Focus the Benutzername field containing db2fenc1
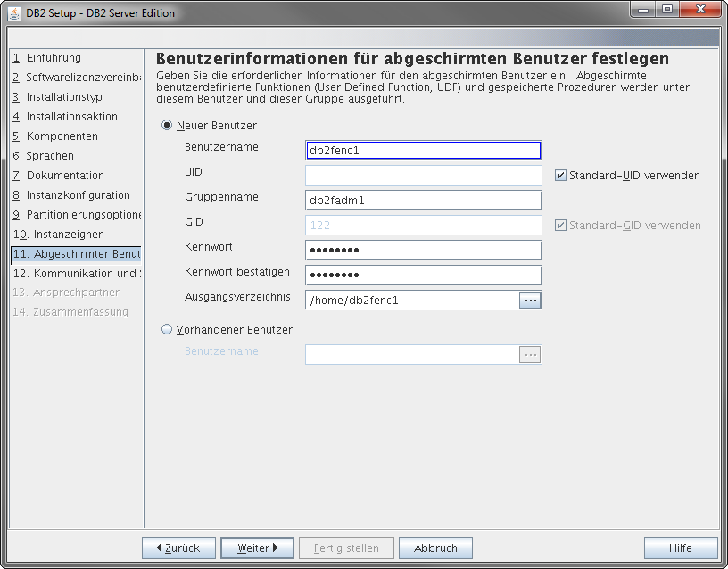Image resolution: width=728 pixels, height=569 pixels. pos(424,151)
